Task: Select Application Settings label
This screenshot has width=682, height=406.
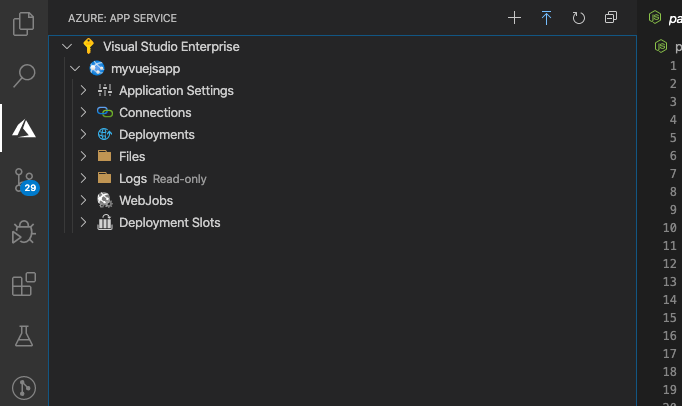Action: pyautogui.click(x=176, y=91)
